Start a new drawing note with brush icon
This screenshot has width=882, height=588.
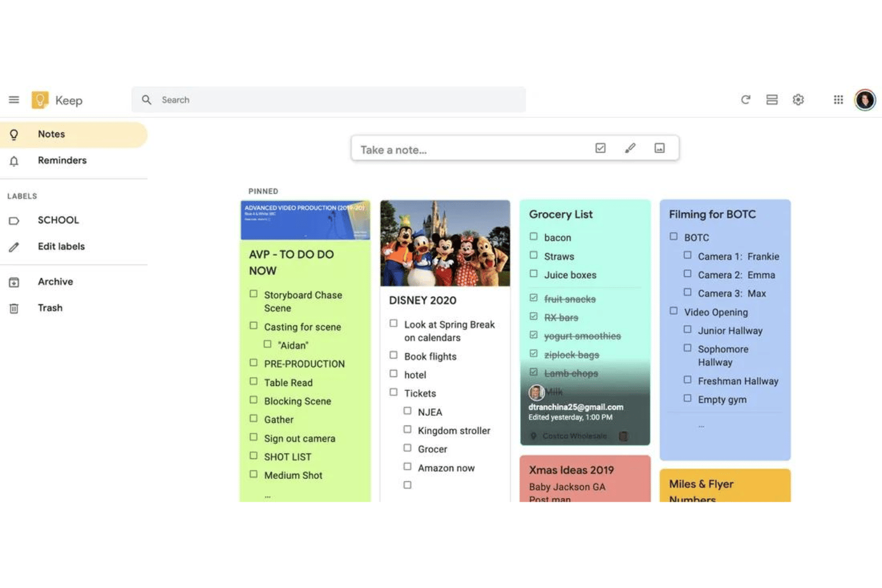[630, 148]
